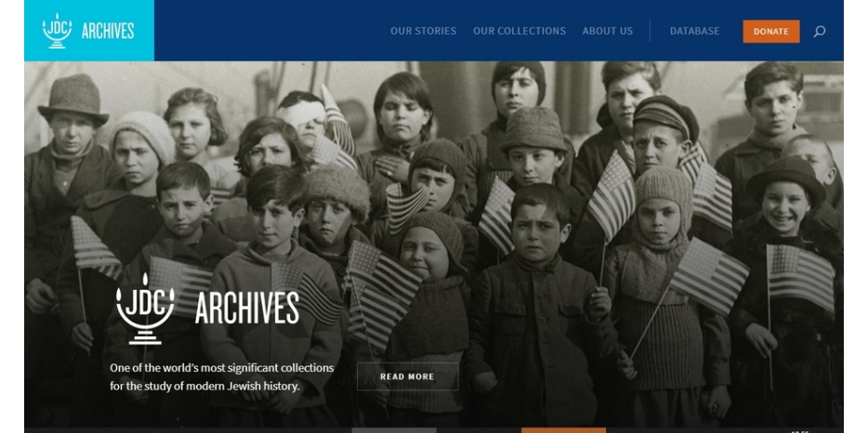The width and height of the screenshot is (868, 433).
Task: Go to the Database link
Action: pyautogui.click(x=695, y=31)
